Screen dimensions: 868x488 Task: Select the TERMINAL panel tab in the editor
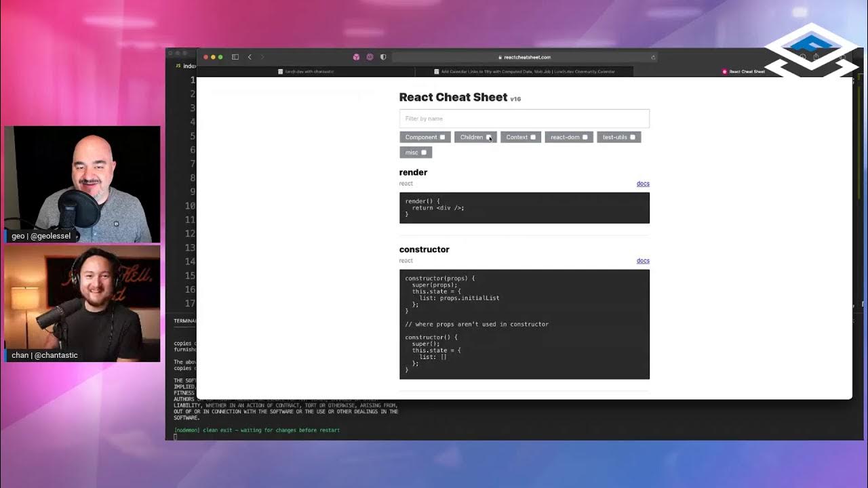click(x=185, y=321)
